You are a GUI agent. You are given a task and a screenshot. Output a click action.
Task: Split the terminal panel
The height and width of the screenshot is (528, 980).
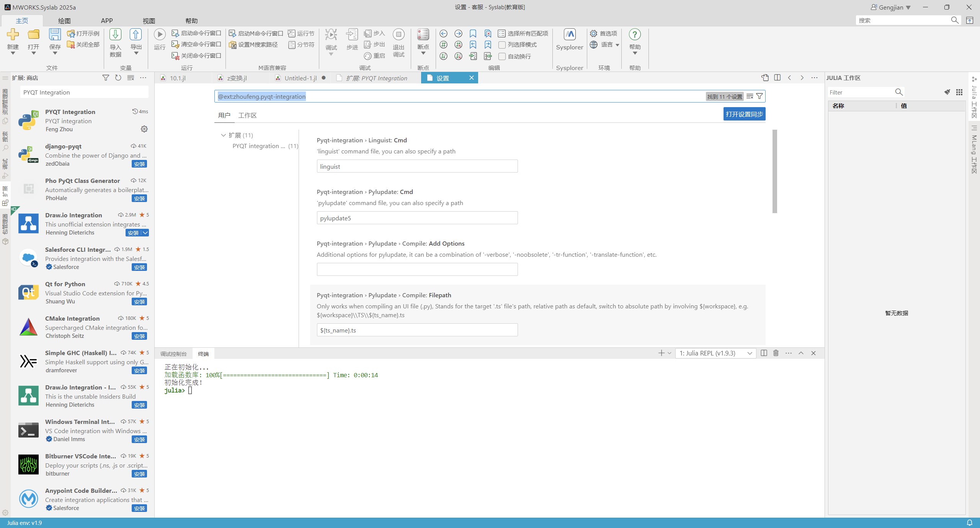pyautogui.click(x=764, y=353)
